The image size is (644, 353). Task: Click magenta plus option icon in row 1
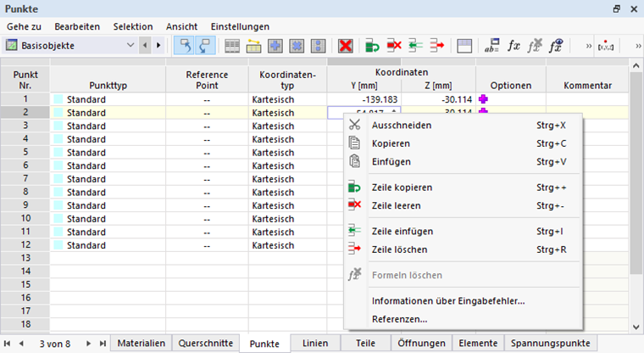[483, 99]
